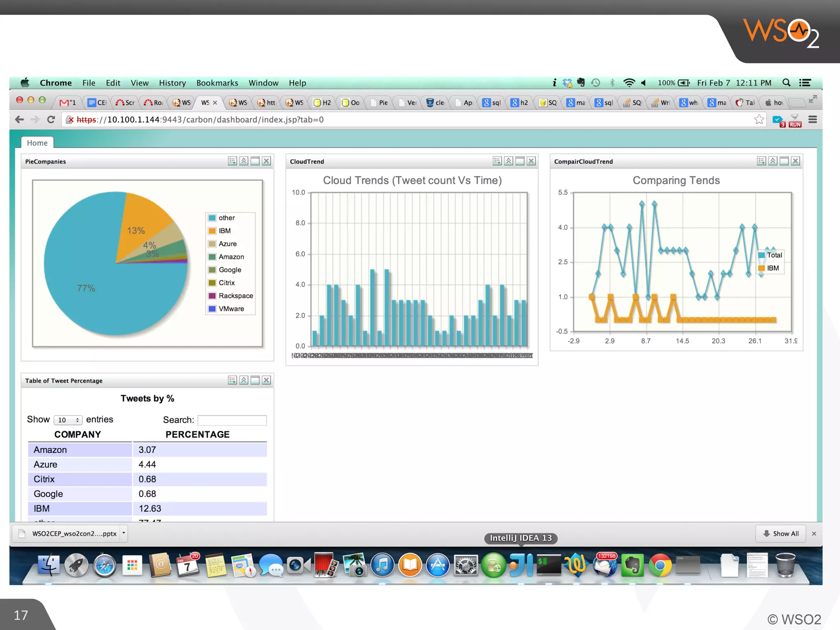
Task: Click Show All downloads button
Action: pos(781,534)
